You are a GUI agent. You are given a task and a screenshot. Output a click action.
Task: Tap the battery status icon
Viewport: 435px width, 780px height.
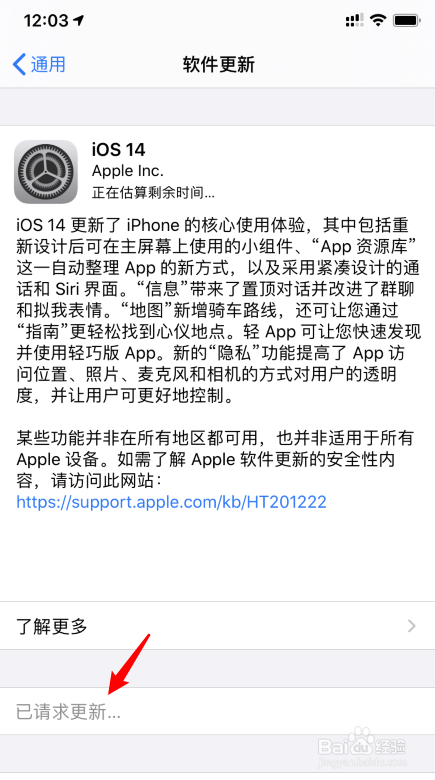pos(407,20)
